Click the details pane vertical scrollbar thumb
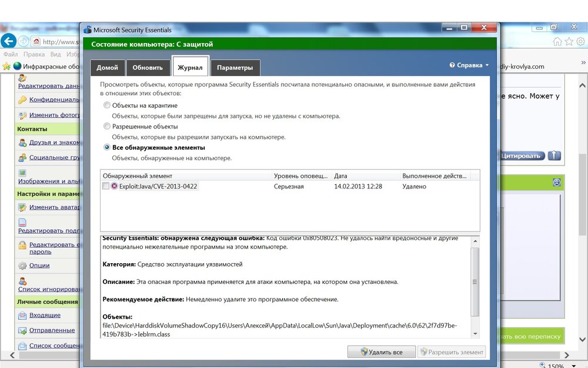 [475, 281]
